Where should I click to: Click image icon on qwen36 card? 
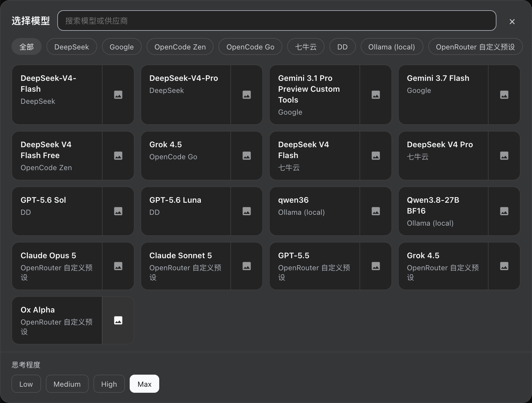point(376,211)
